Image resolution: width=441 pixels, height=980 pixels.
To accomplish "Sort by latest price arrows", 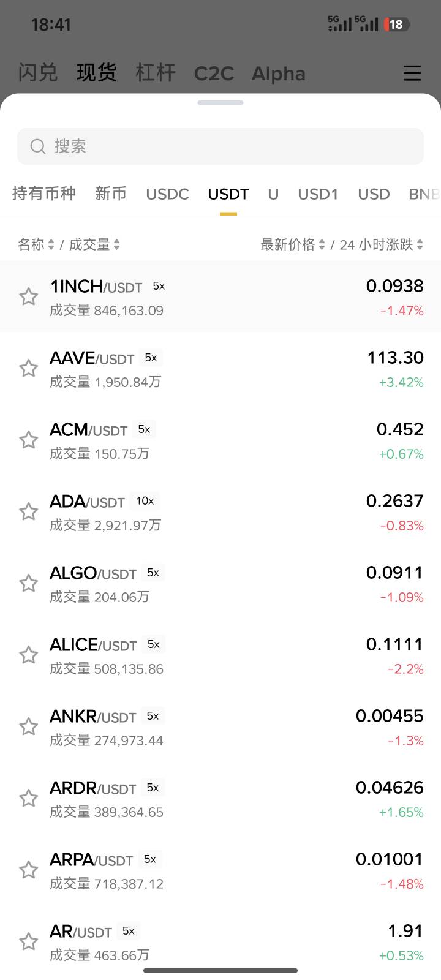I will [x=322, y=245].
